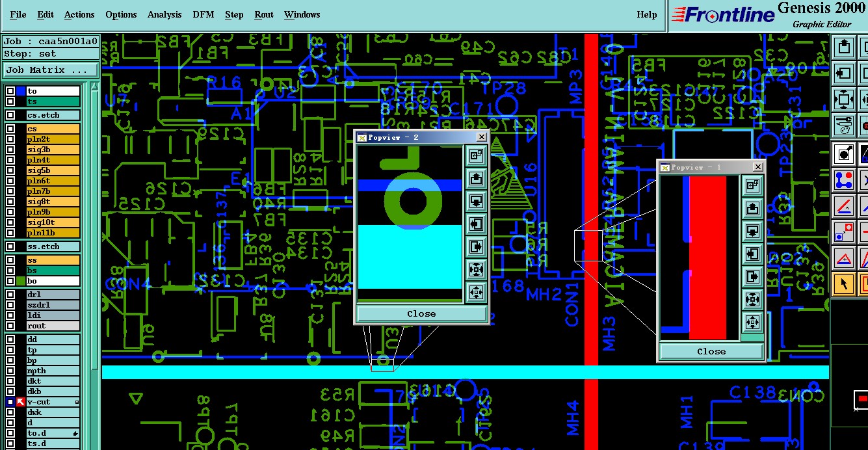Pan left in Popview 1
Image resolution: width=868 pixels, height=450 pixels.
point(753,254)
